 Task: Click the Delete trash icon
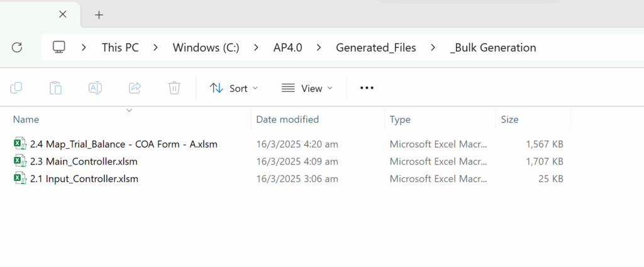point(174,88)
